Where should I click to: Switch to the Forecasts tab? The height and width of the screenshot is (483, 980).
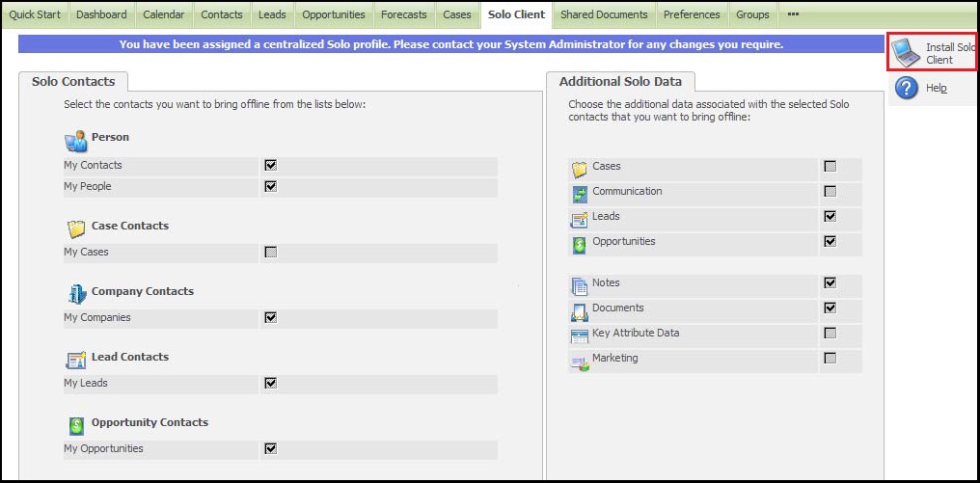(x=404, y=14)
